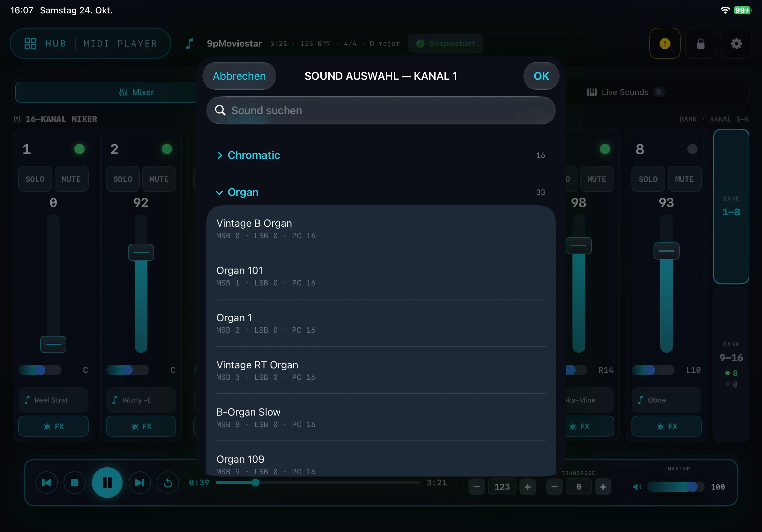This screenshot has width=762, height=532.
Task: Increase tempo with plus beside 123
Action: [528, 487]
